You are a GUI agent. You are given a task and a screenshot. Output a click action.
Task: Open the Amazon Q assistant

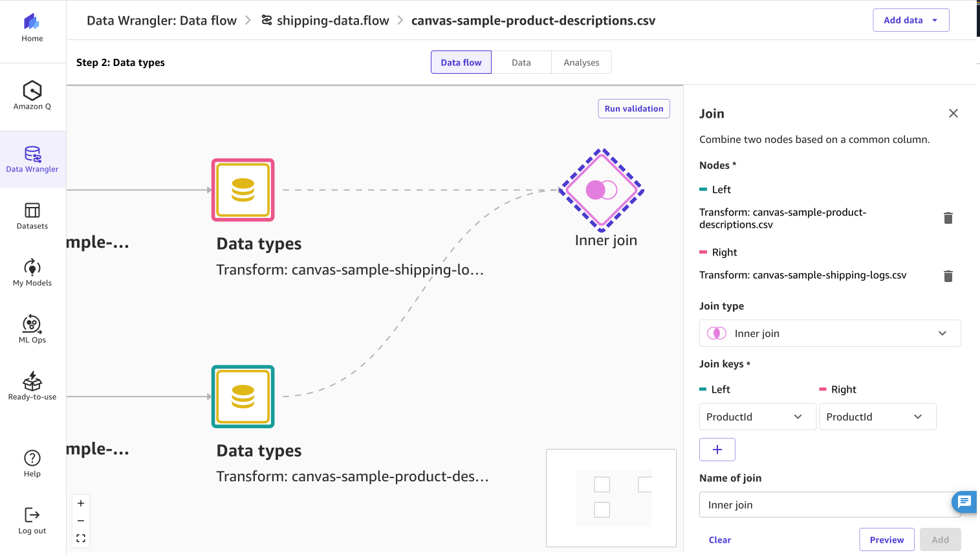(x=32, y=96)
